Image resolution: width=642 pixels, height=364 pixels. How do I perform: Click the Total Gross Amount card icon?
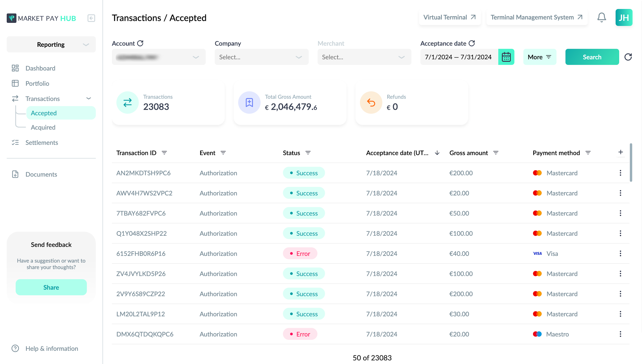click(x=249, y=102)
